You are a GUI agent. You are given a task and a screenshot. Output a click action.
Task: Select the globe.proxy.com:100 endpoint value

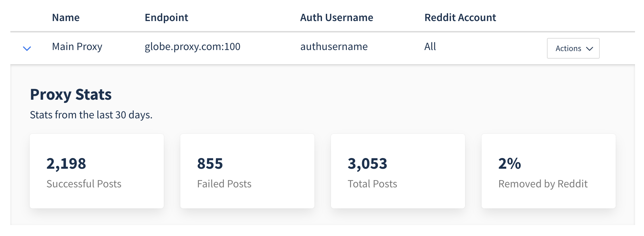point(192,47)
